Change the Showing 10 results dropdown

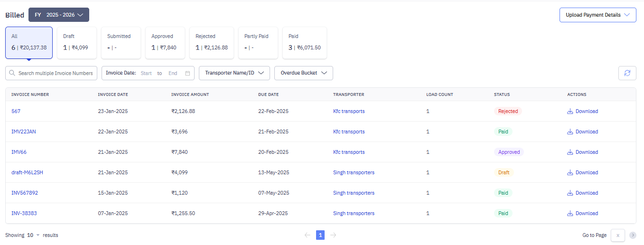point(33,235)
